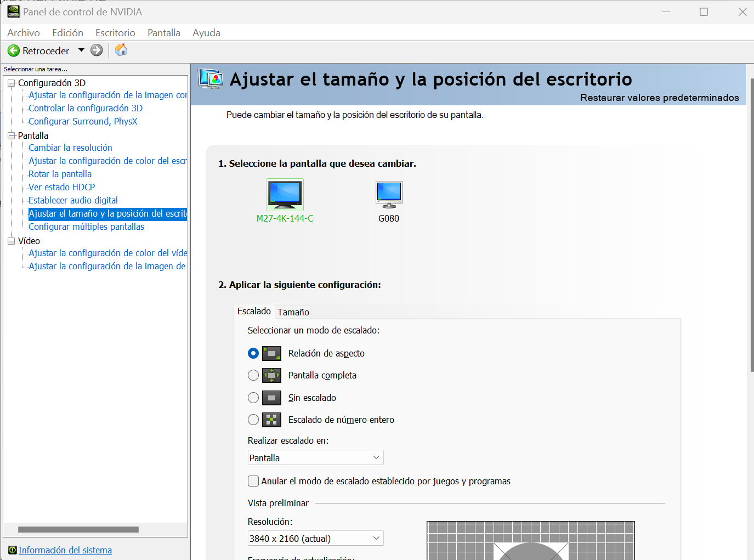Click the main panel vertical scrollbar
The width and height of the screenshot is (754, 560).
(x=752, y=225)
